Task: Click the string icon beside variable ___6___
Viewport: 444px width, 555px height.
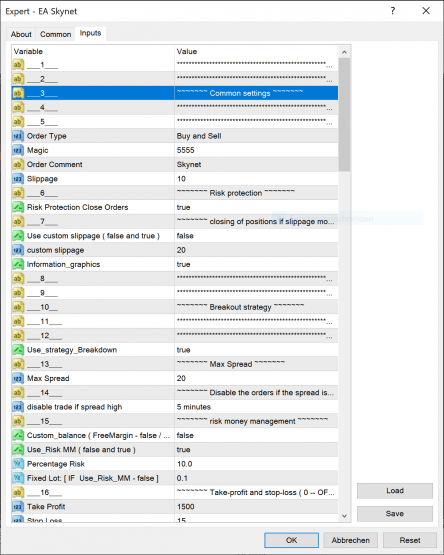Action: 18,193
